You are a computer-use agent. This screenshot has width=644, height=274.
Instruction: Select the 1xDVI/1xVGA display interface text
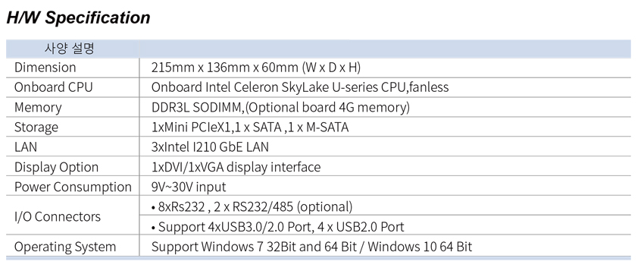pyautogui.click(x=236, y=167)
